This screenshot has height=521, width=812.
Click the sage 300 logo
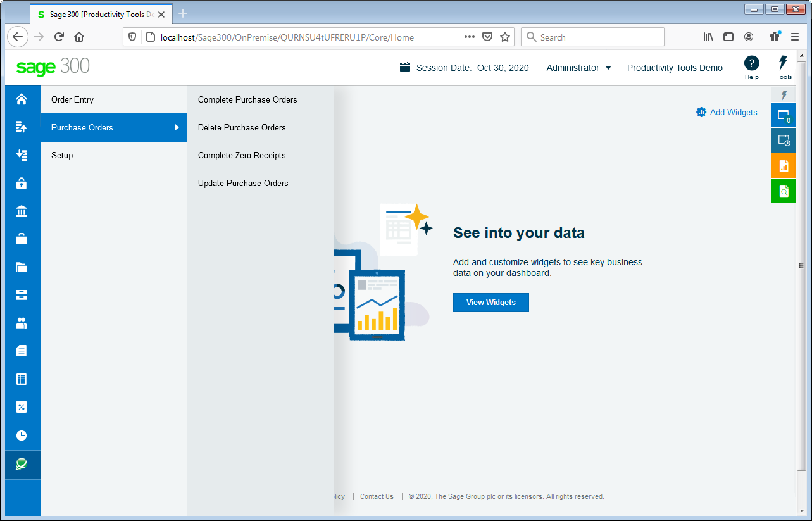[x=53, y=66]
